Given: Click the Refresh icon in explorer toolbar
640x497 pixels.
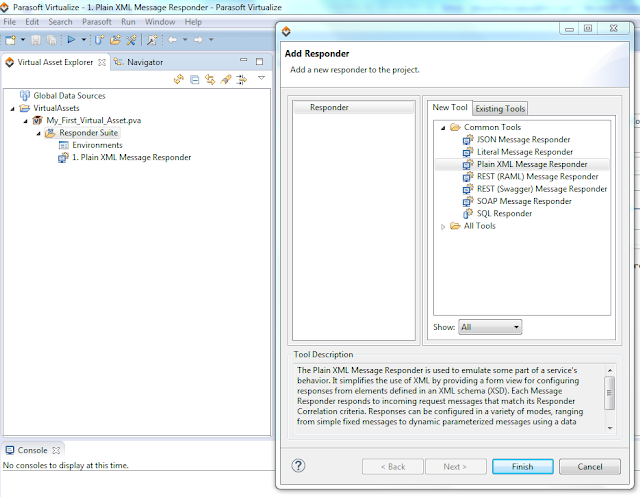Looking at the screenshot, I should tap(179, 79).
